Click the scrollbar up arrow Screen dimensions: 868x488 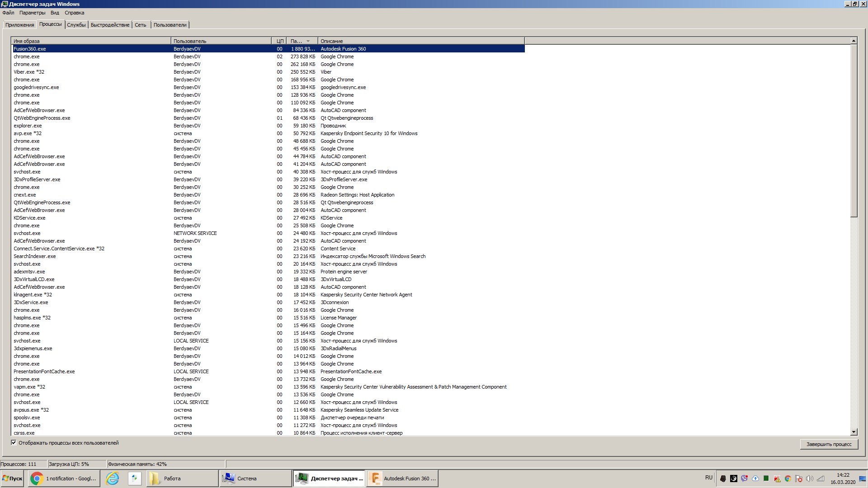click(854, 41)
